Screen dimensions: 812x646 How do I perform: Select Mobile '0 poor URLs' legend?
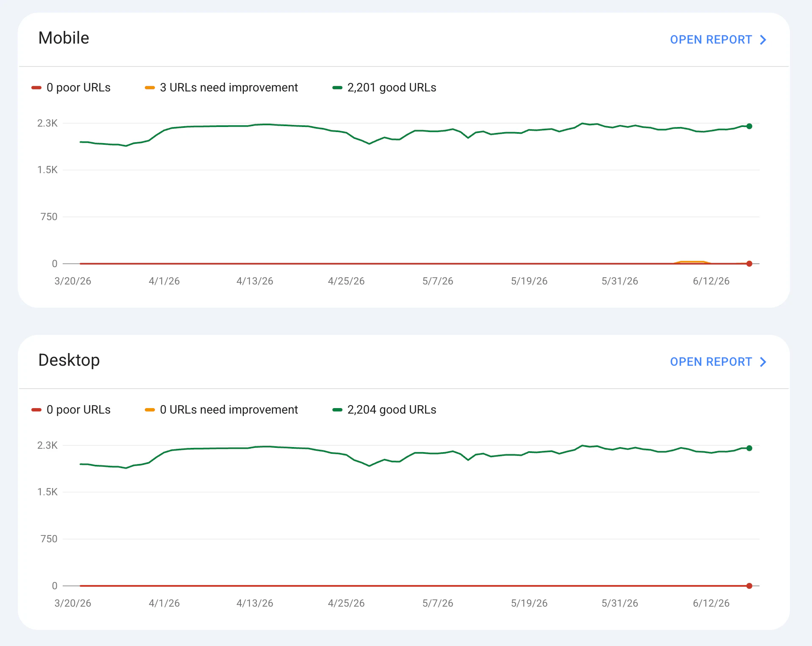71,88
